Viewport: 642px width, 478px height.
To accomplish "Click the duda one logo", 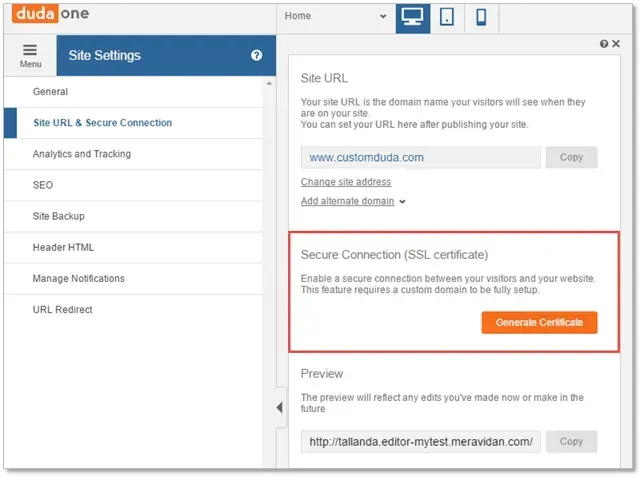I will 50,14.
